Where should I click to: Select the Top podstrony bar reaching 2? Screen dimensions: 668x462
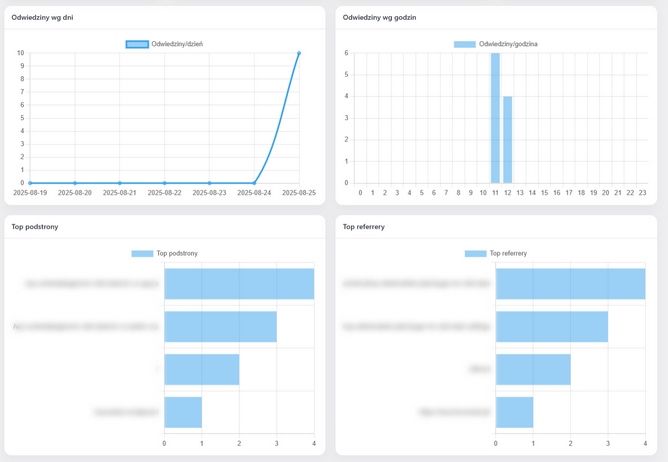[x=202, y=370]
